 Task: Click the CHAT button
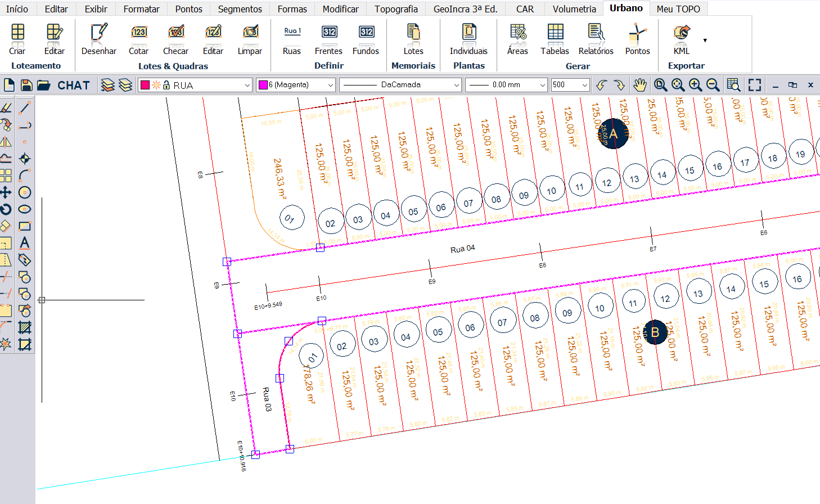pos(74,85)
